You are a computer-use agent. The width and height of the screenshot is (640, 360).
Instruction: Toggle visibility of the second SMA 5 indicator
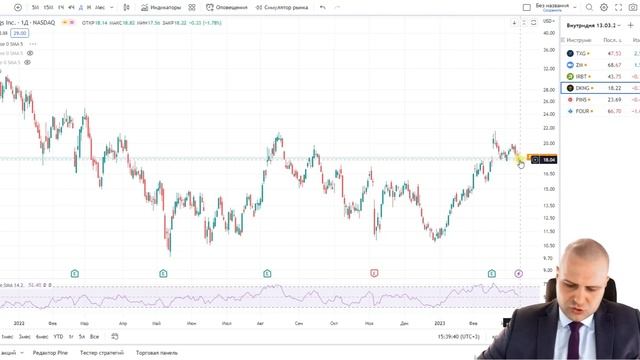click(x=30, y=53)
